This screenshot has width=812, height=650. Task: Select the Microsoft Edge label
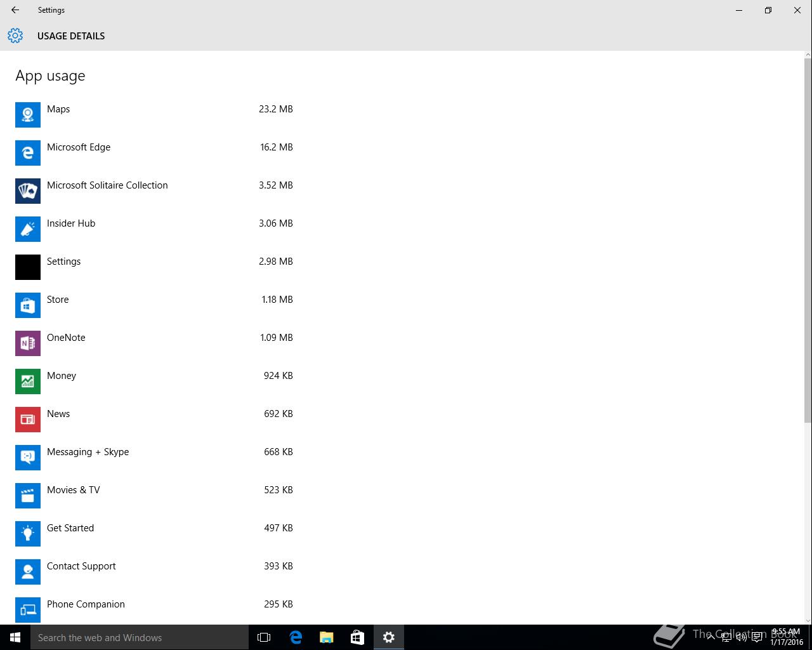[x=79, y=147]
